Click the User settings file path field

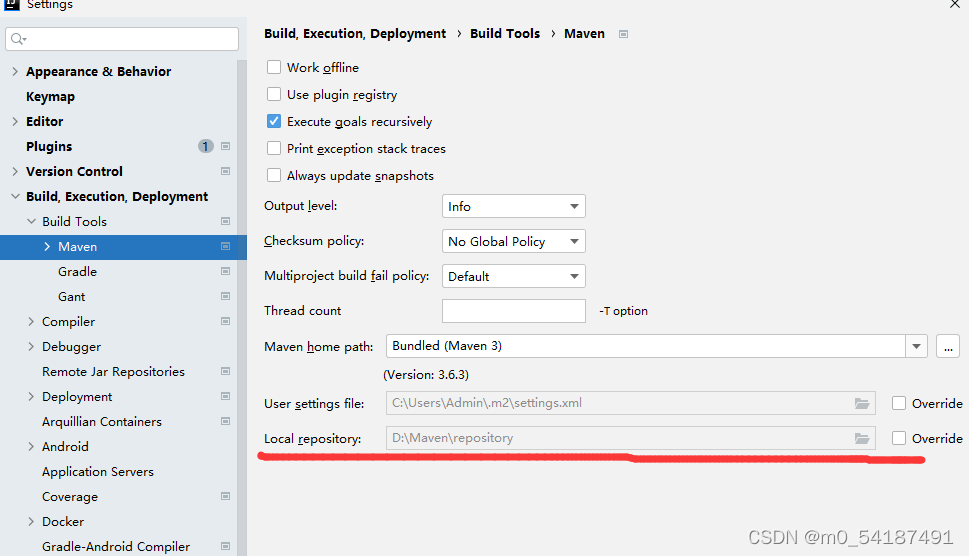point(630,403)
